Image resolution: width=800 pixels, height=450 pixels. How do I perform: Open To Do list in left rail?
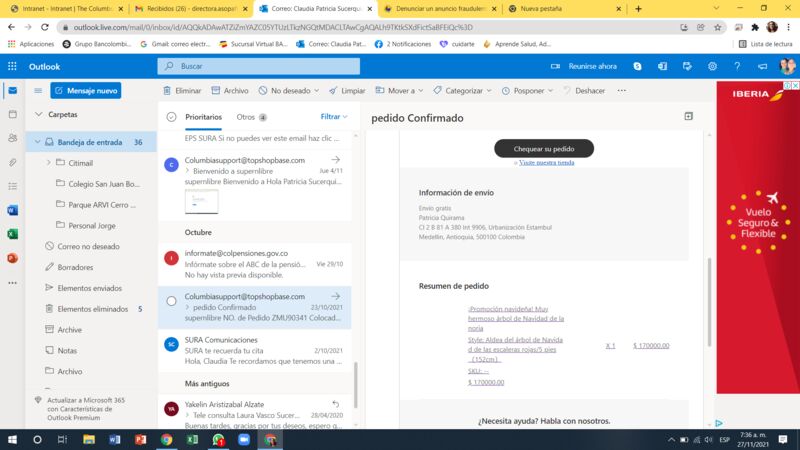click(13, 186)
